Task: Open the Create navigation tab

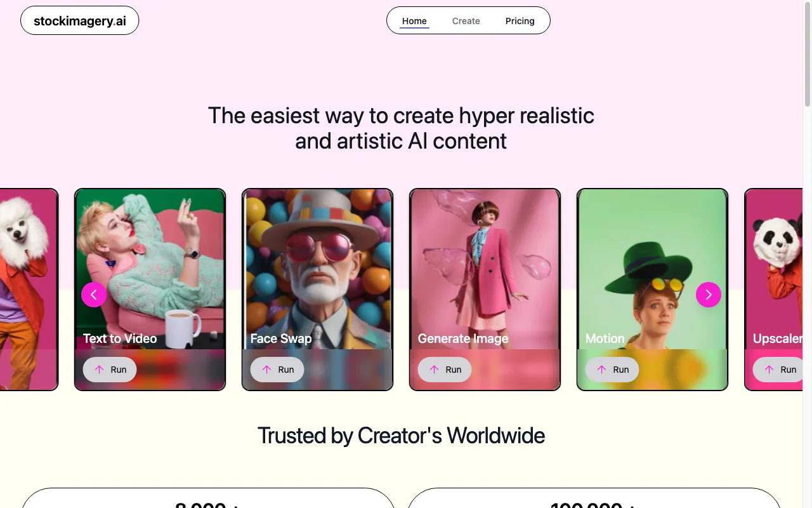Action: (466, 21)
